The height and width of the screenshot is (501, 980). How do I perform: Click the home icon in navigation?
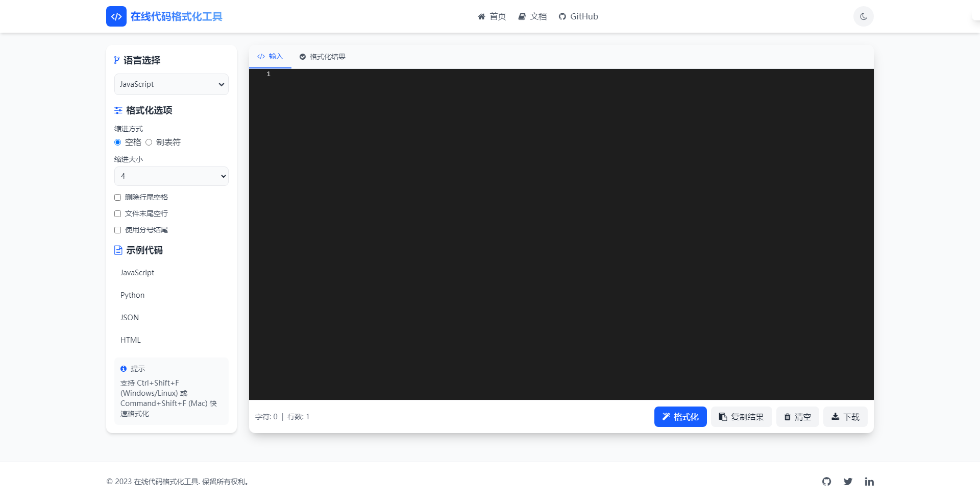[481, 17]
